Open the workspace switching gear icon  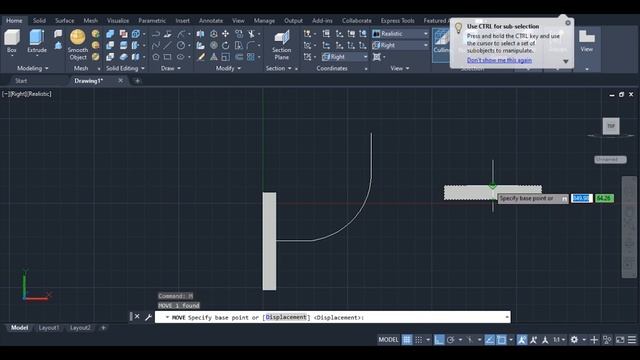point(574,340)
